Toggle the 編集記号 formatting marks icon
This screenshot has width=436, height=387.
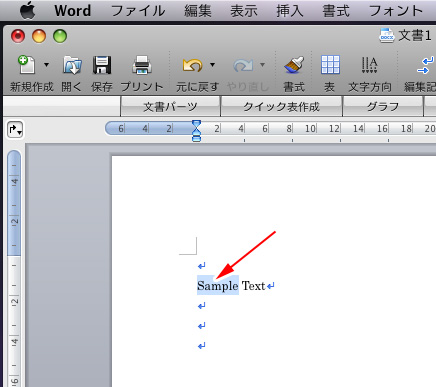[x=426, y=65]
